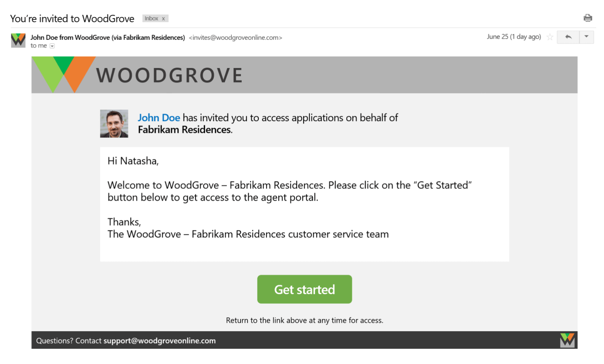Click the WoodGrove sender avatar icon

[17, 41]
